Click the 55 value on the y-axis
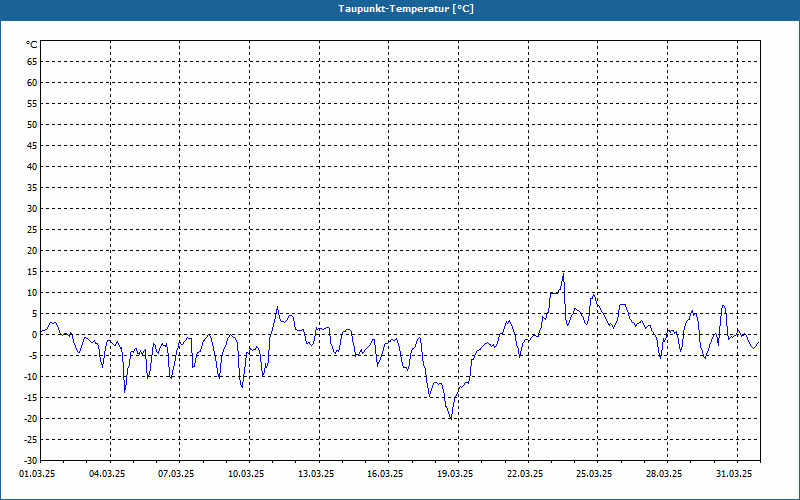The image size is (800, 500). (32, 104)
